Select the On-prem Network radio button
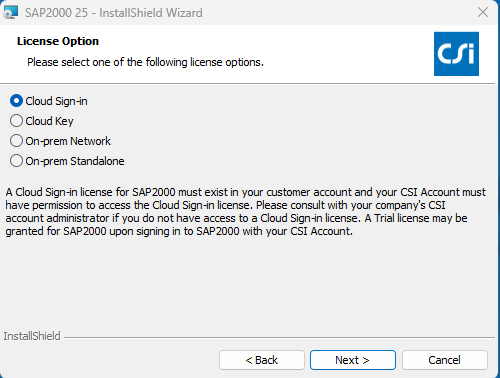 pyautogui.click(x=16, y=141)
